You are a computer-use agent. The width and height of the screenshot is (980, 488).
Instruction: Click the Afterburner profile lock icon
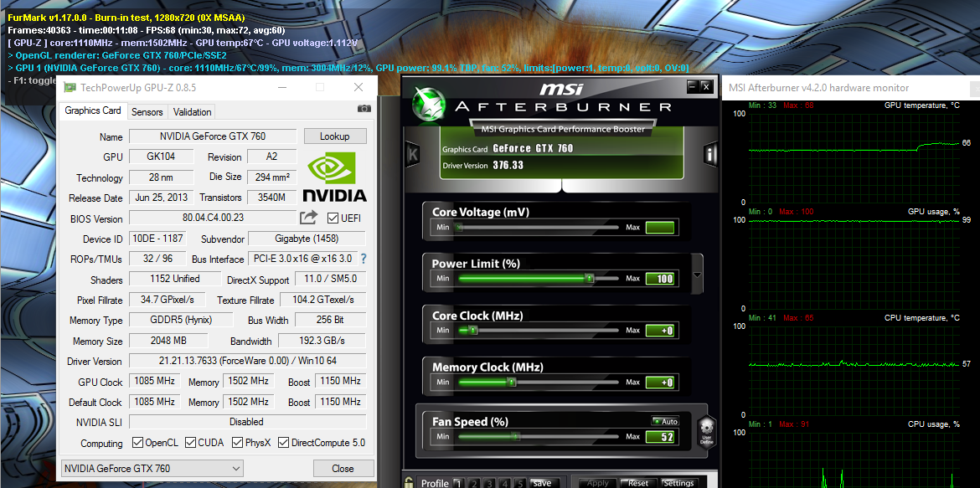point(410,482)
